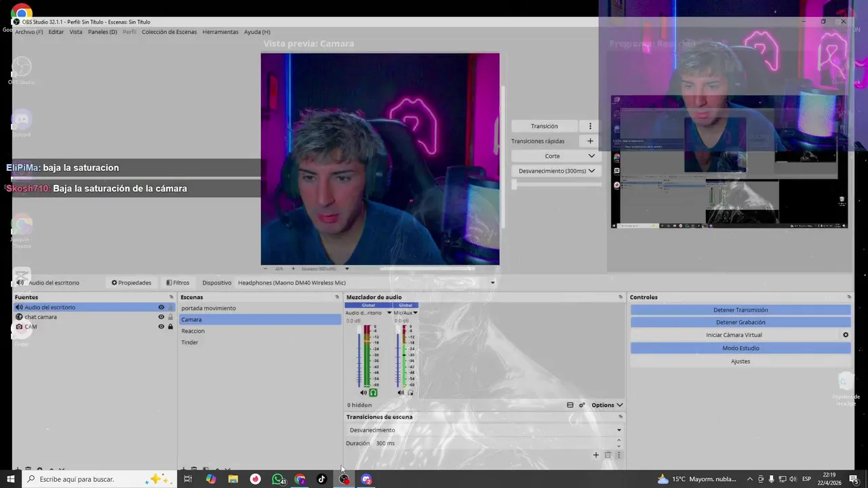Click Detener Transmisión
Image resolution: width=868 pixels, height=488 pixels.
pos(741,310)
